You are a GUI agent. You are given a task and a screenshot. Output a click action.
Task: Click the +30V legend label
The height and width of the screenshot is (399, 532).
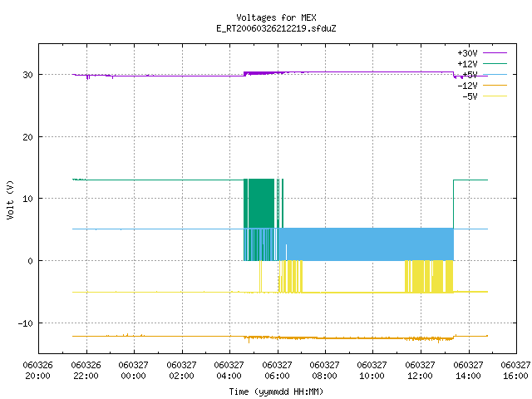click(x=467, y=53)
